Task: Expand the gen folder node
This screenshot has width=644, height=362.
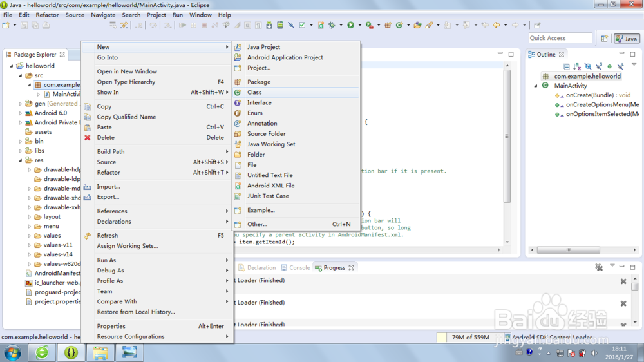Action: pos(21,104)
